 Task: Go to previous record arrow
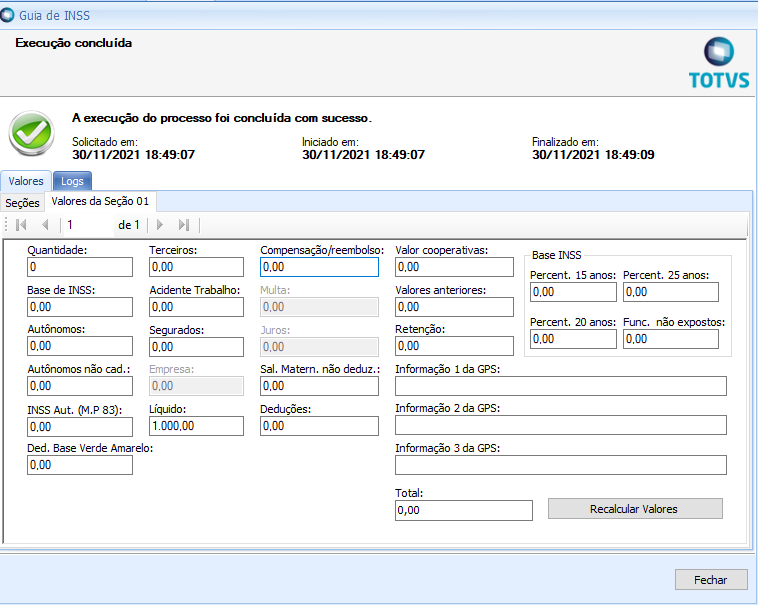tap(45, 225)
